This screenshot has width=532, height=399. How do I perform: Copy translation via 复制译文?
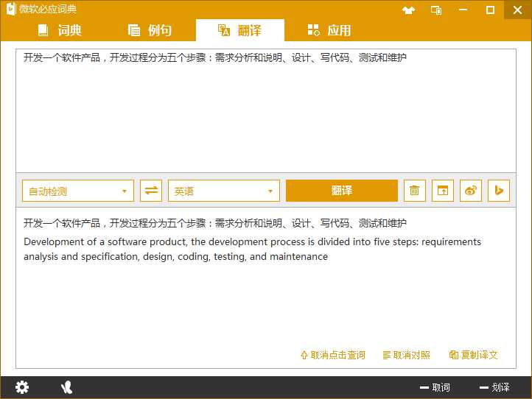[x=473, y=355]
